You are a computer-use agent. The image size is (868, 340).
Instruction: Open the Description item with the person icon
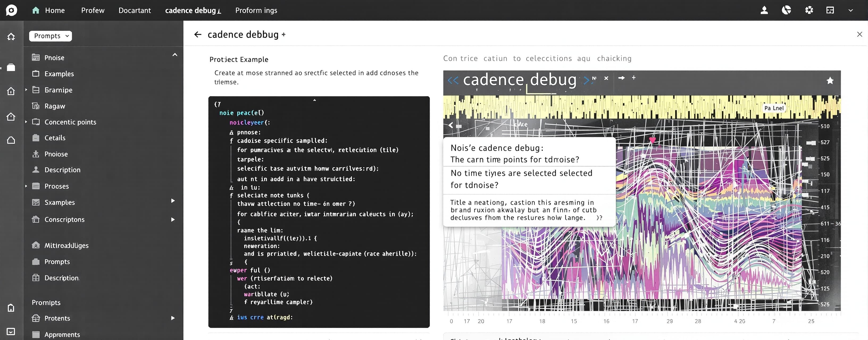click(62, 170)
